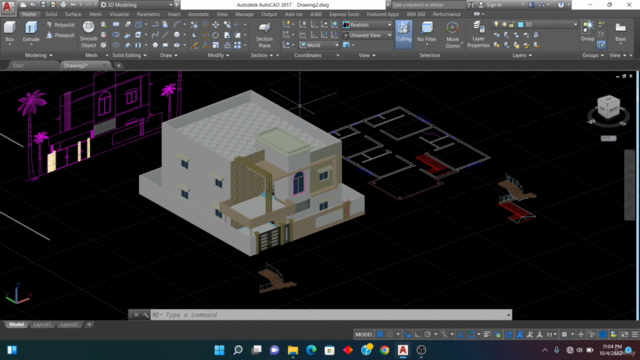Expand the Modeling panel
Image resolution: width=640 pixels, height=360 pixels.
tap(39, 55)
